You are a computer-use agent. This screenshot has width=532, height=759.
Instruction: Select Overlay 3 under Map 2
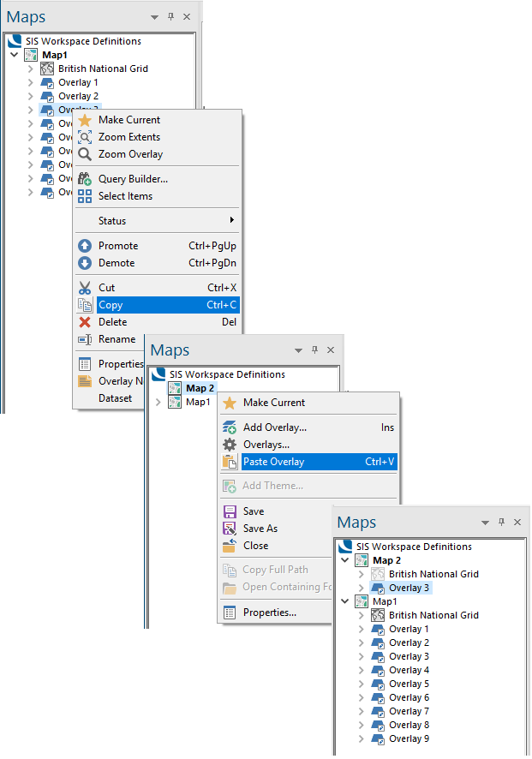coord(409,589)
